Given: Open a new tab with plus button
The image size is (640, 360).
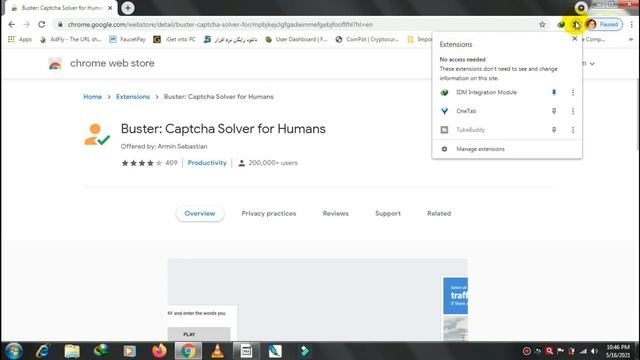Looking at the screenshot, I should [x=128, y=8].
